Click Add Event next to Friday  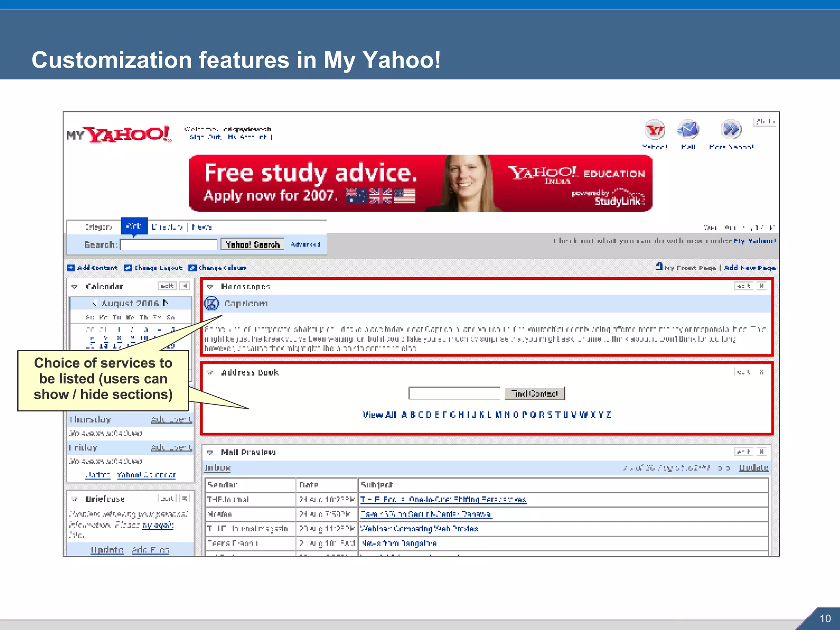click(171, 447)
